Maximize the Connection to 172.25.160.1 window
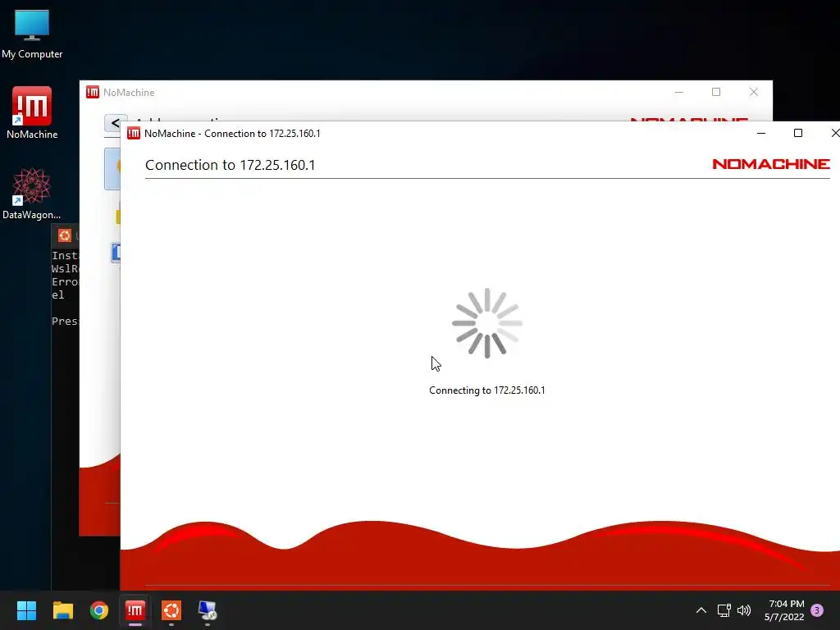Screen dimensions: 840x630 pyautogui.click(x=797, y=133)
